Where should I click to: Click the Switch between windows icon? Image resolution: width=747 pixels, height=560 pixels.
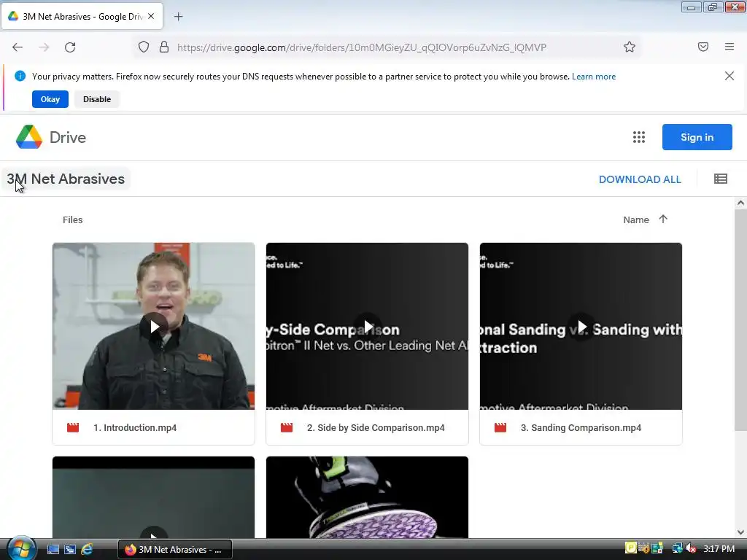[70, 550]
